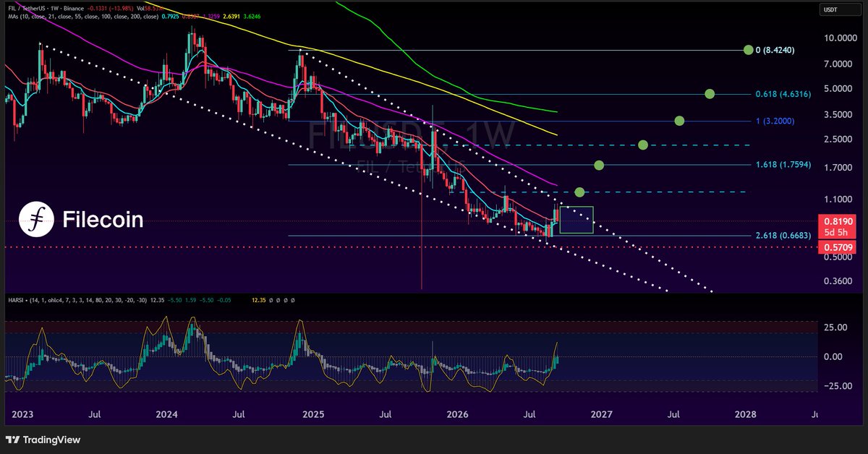
Task: Click the green circle on the 4.6316 line
Action: (710, 94)
